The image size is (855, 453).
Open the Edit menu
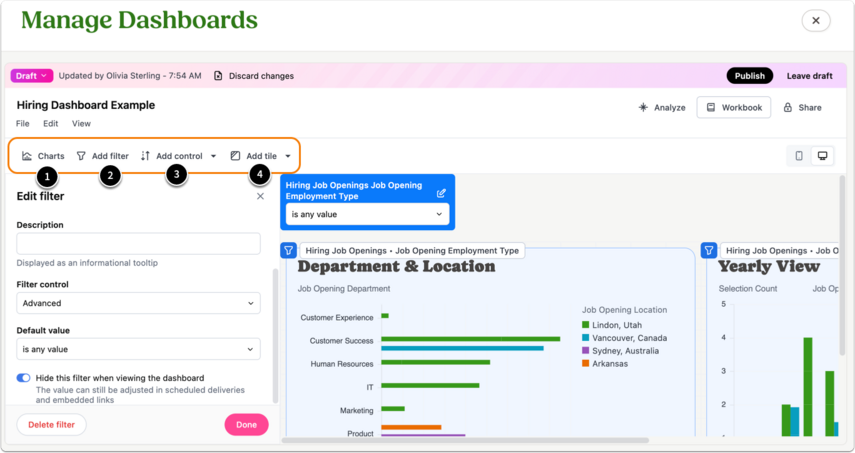click(x=51, y=124)
